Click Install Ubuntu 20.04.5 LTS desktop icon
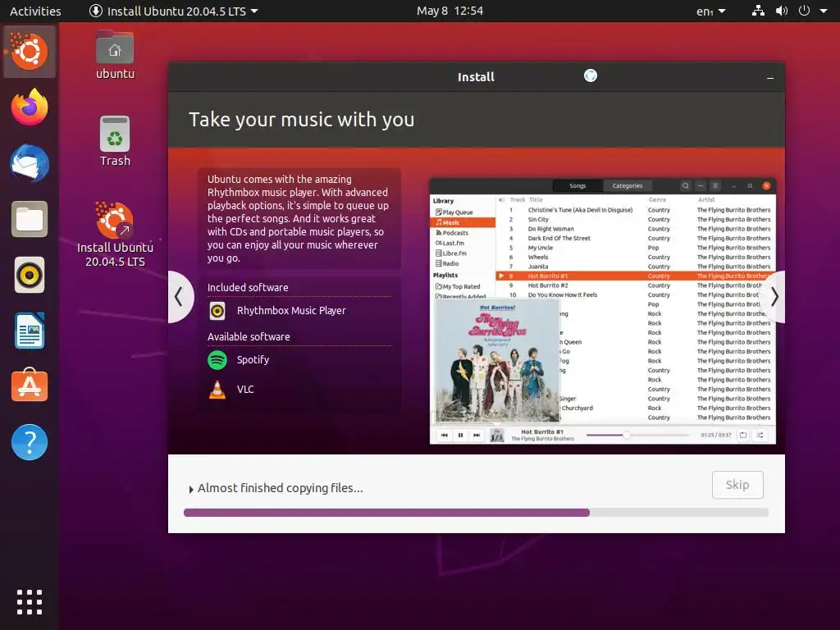The height and width of the screenshot is (630, 840). [x=115, y=234]
